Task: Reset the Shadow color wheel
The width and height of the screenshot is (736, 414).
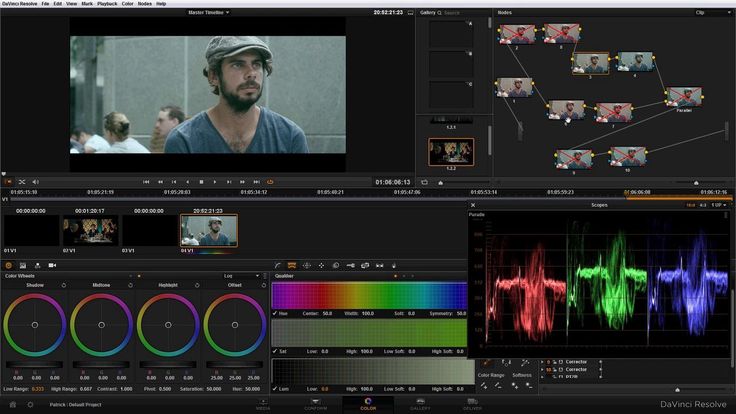Action: [x=63, y=285]
